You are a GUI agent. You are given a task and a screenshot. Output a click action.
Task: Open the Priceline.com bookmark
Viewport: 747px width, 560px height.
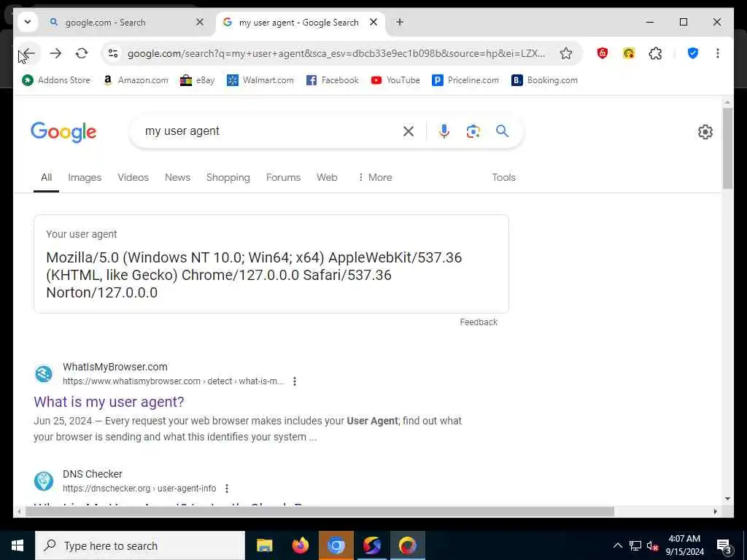465,80
